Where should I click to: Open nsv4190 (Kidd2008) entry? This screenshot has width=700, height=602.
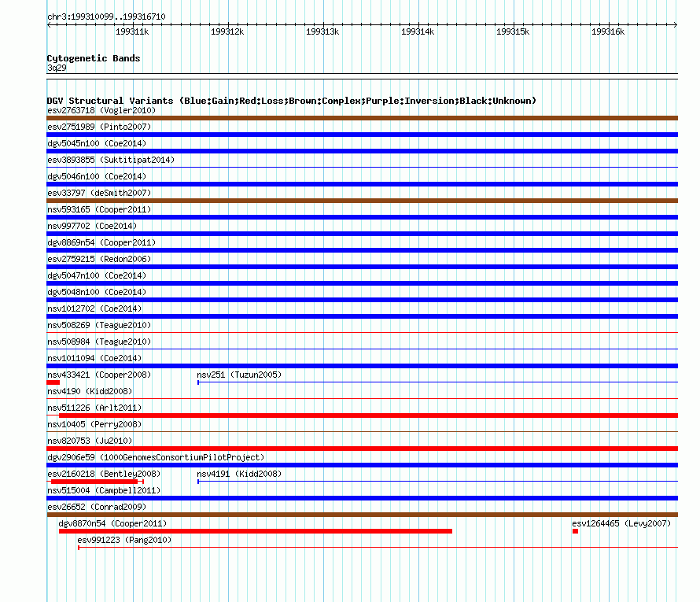tap(90, 391)
